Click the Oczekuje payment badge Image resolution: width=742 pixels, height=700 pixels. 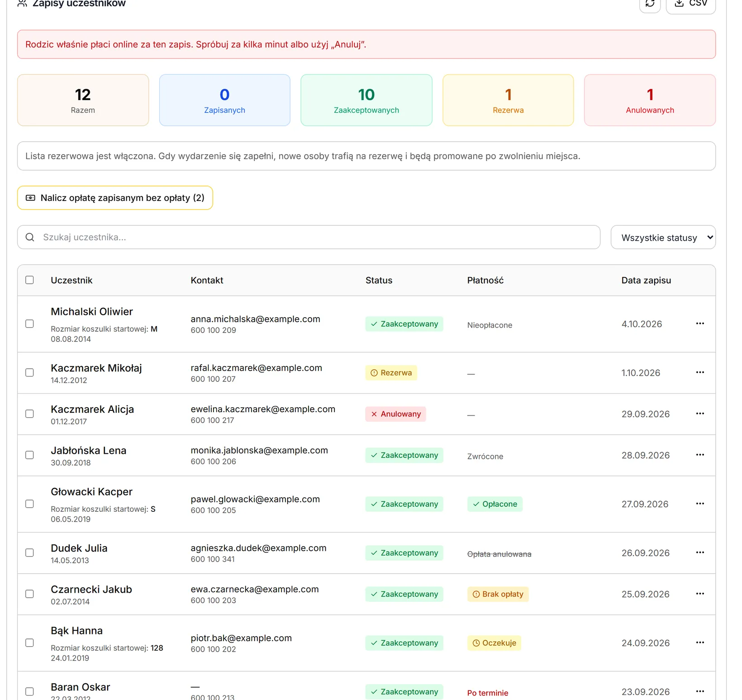pos(494,643)
